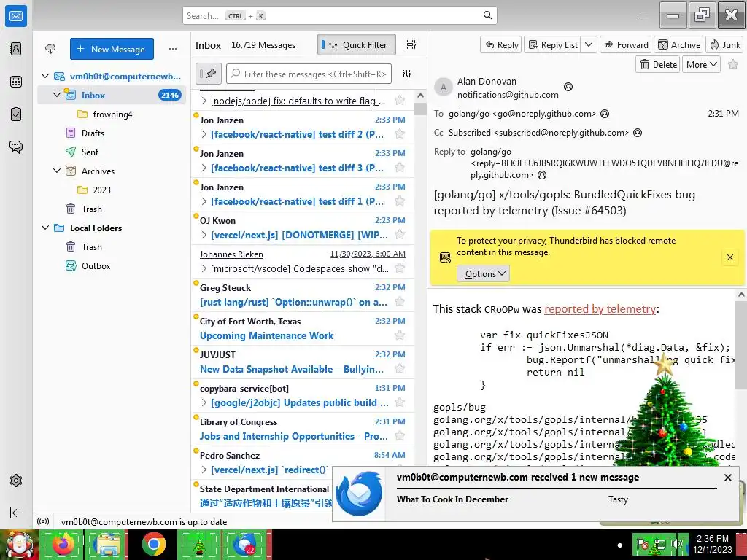Close the new message notification popup
The width and height of the screenshot is (747, 560).
tap(728, 478)
